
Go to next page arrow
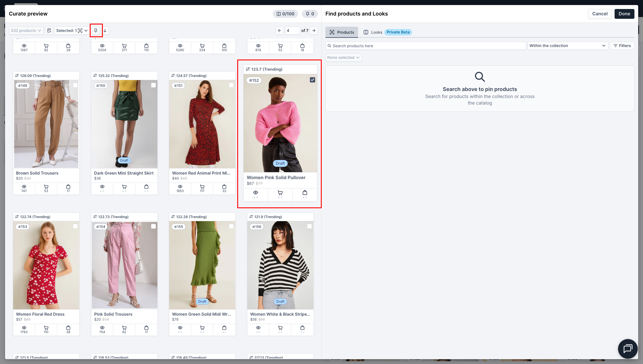(x=314, y=30)
